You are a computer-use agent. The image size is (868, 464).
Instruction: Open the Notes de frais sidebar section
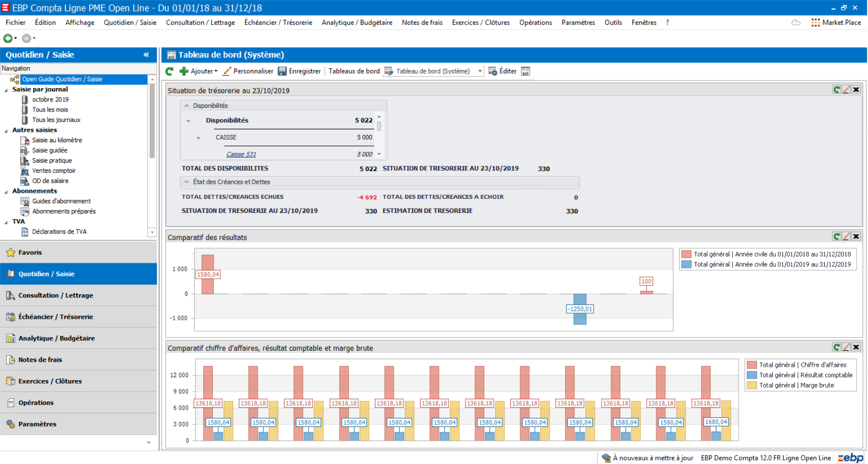click(79, 360)
